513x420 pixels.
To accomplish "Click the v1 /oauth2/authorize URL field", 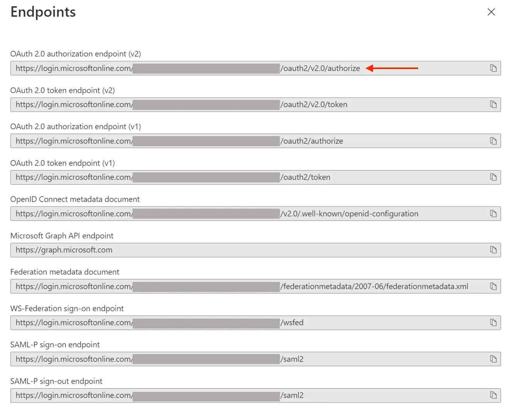I will [x=256, y=141].
